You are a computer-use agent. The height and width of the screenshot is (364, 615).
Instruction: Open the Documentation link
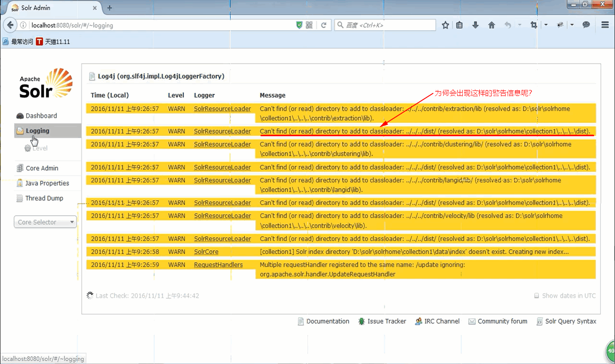[327, 321]
